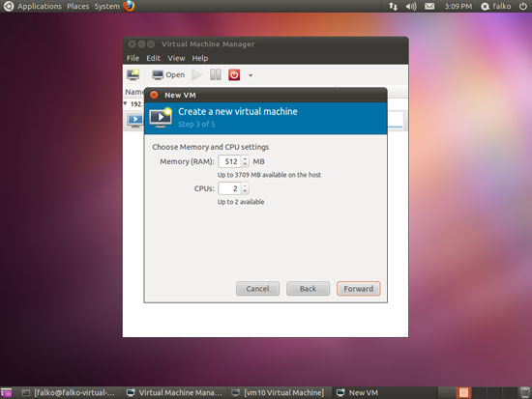Open the File menu in Virtual Machine Manager
Screen dimensions: 532x399
pyautogui.click(x=133, y=58)
